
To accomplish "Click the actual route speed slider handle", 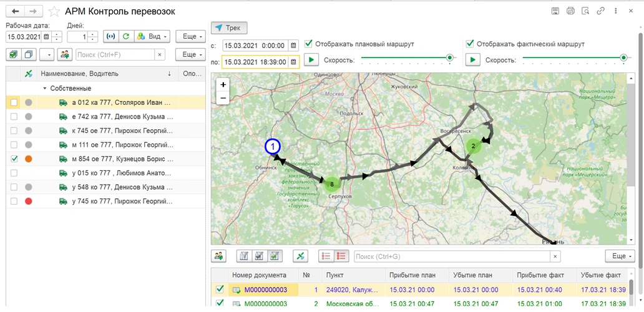I will click(623, 58).
